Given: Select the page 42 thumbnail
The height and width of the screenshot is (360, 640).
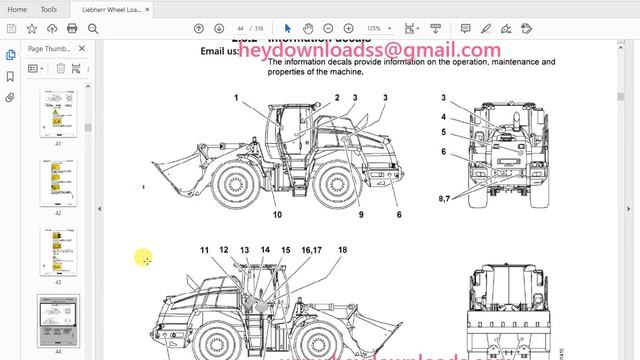Looking at the screenshot, I should (x=58, y=183).
